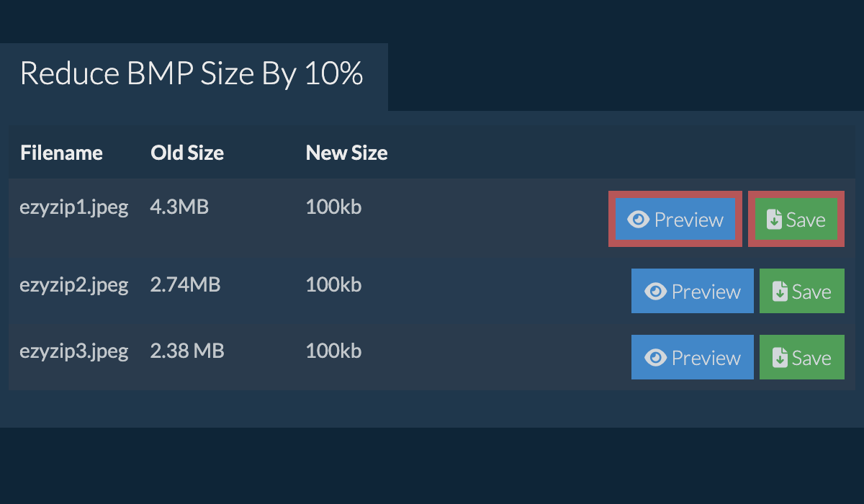Image resolution: width=864 pixels, height=504 pixels.
Task: Click the 4.3MB old size value
Action: point(179,208)
